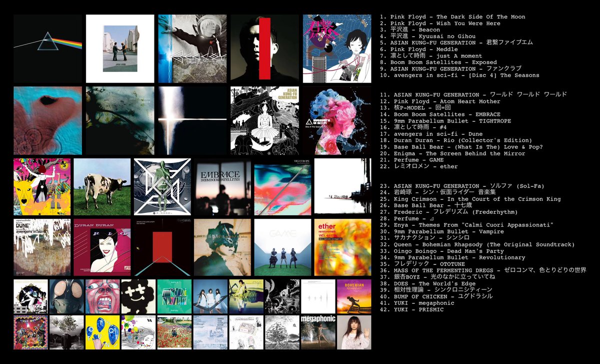Select the Enigma Screen Behind the Mirror cover
The width and height of the screenshot is (600, 364).
[222, 247]
